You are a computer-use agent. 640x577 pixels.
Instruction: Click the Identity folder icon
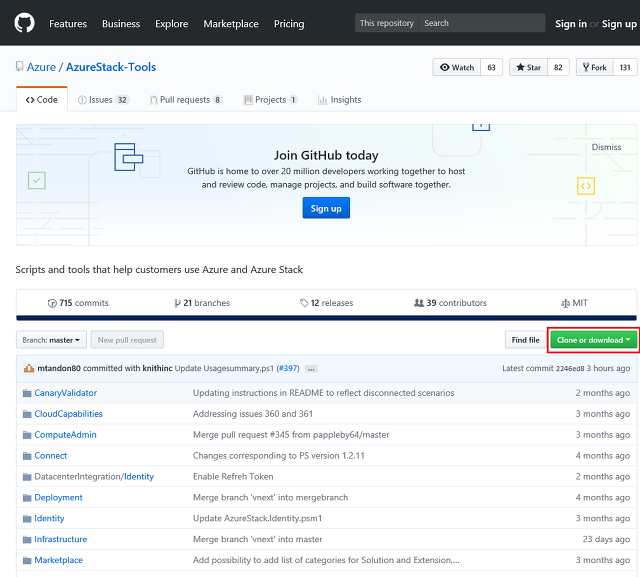pos(27,519)
